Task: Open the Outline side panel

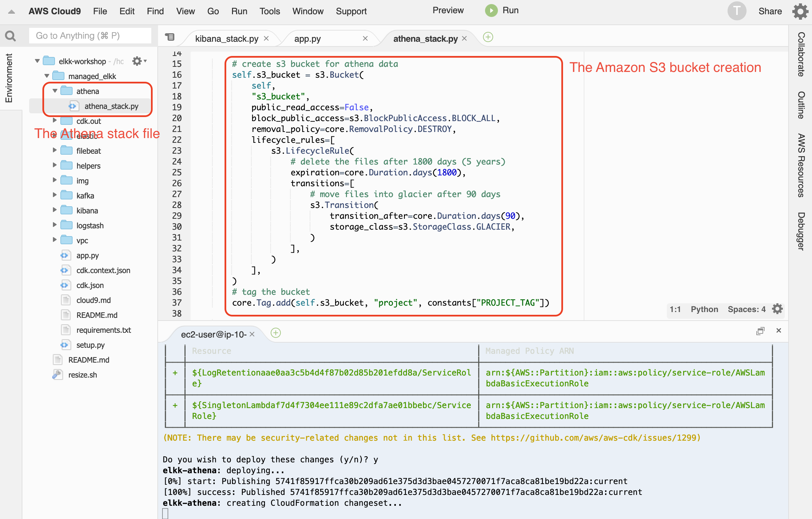Action: 801,105
